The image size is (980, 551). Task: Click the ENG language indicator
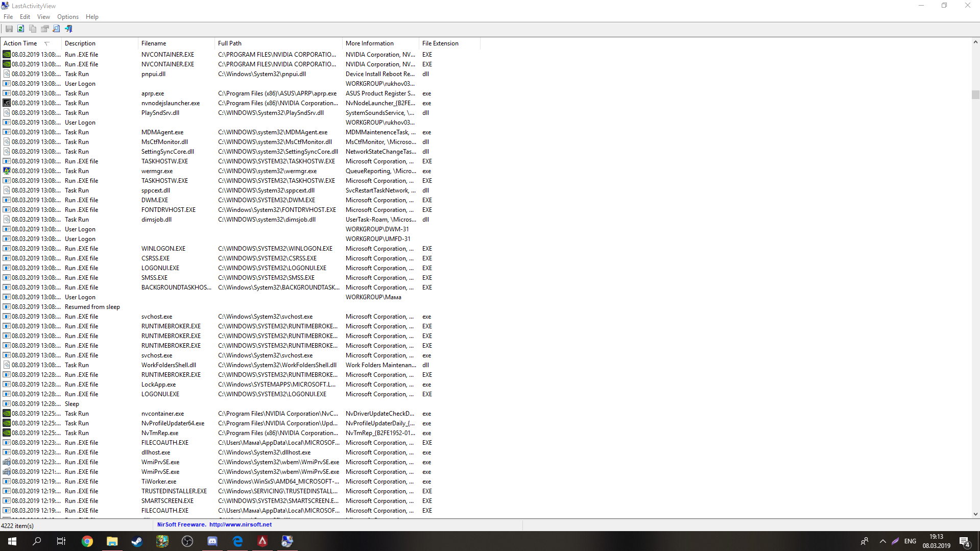(x=910, y=541)
